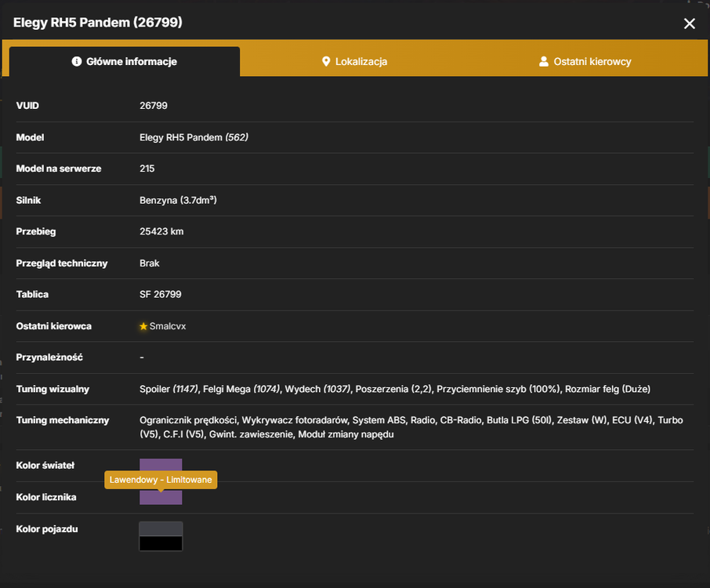Viewport: 710px width, 588px height.
Task: Click the Silnik value Benzyna (3.7dm³)
Action: (x=178, y=200)
